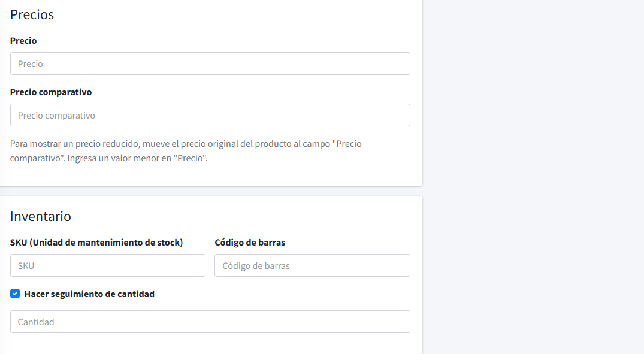Click the gray panel right of the form
Viewport: 644px width, 354px height.
[533, 177]
